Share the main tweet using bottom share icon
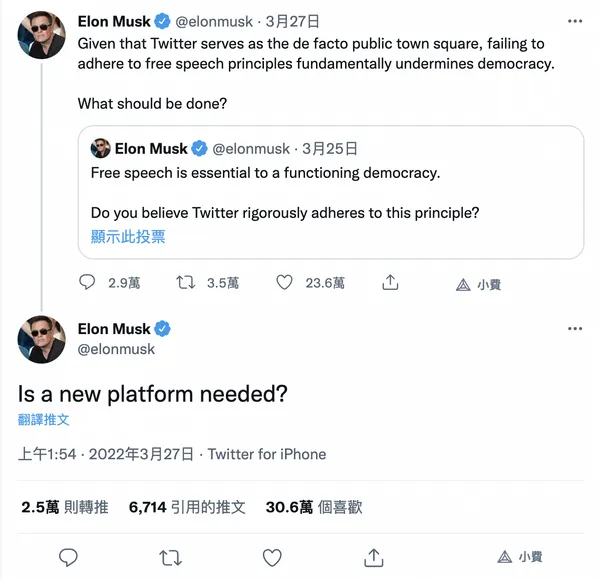Image resolution: width=600 pixels, height=580 pixels. point(373,557)
